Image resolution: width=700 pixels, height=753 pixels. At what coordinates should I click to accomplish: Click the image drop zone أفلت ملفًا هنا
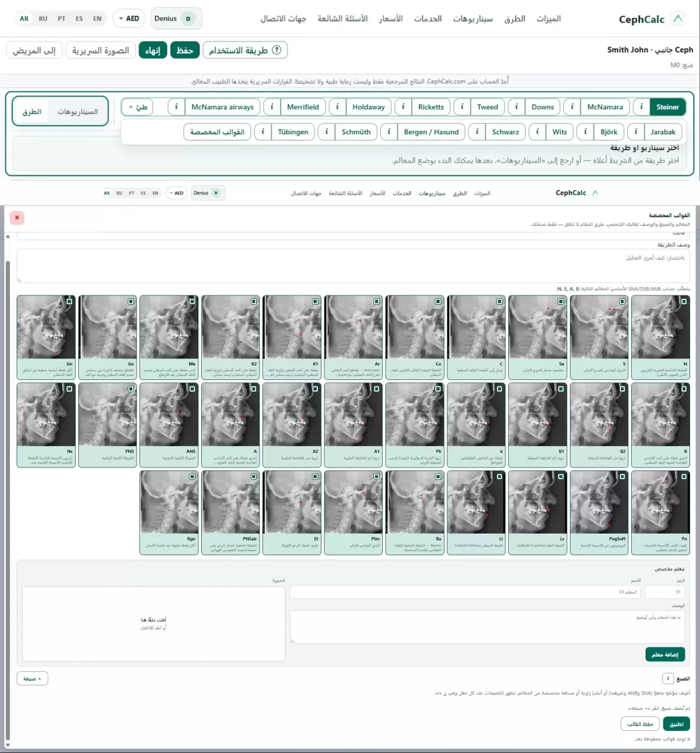(153, 623)
